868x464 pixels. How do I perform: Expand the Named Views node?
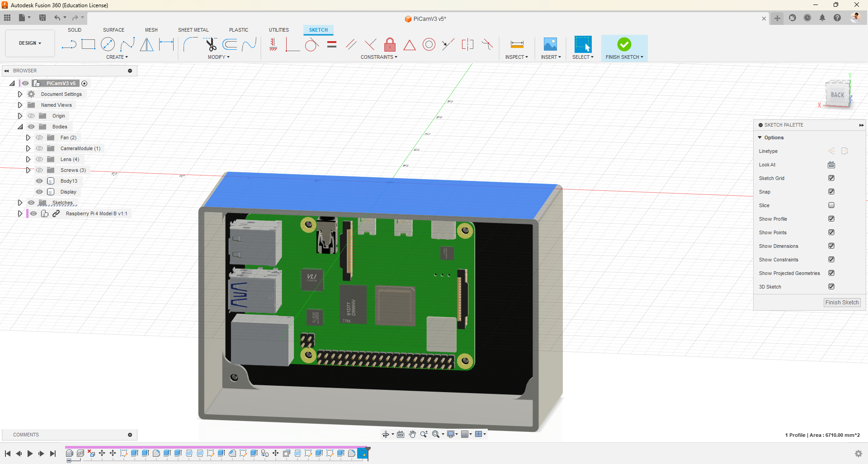click(x=20, y=105)
